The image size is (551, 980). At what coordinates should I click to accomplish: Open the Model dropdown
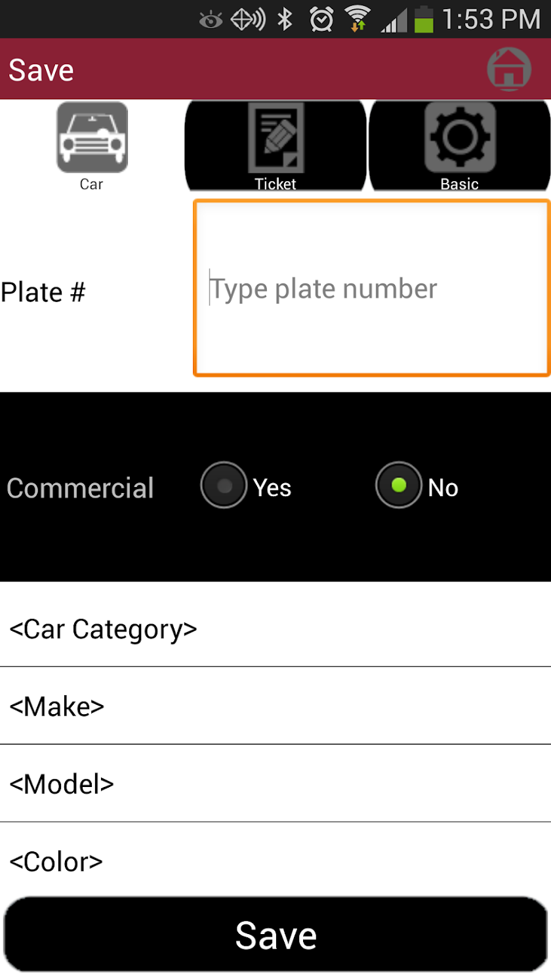[275, 783]
